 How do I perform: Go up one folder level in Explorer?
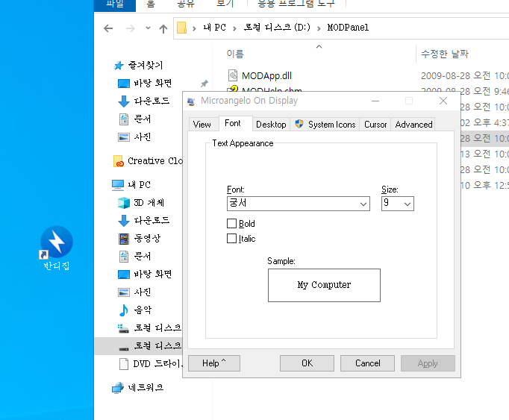coord(163,28)
